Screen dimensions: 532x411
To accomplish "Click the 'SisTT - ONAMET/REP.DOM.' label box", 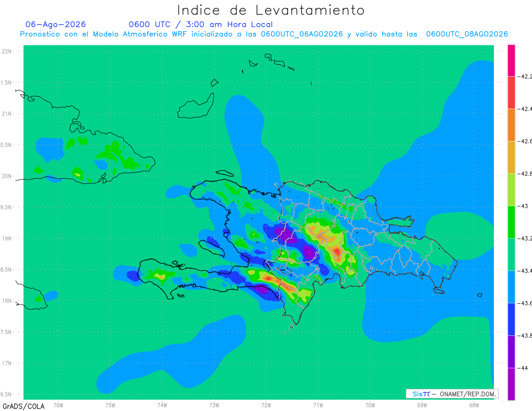I will tap(452, 394).
